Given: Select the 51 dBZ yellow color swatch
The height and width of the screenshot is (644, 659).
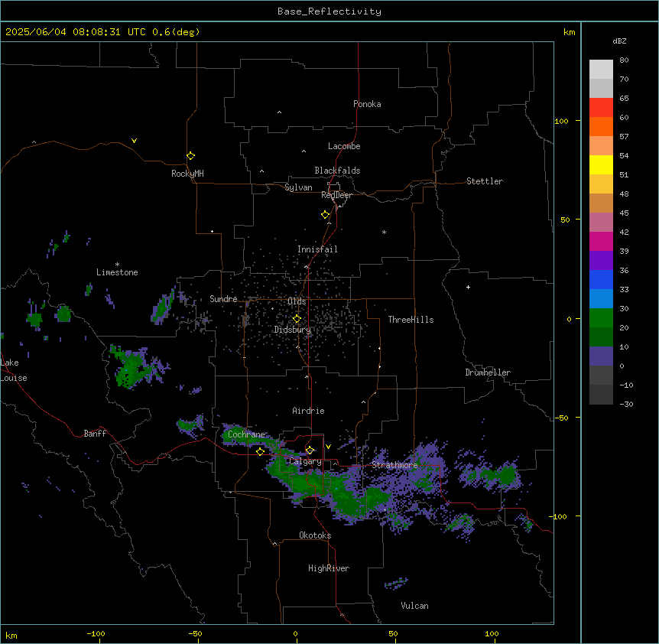Looking at the screenshot, I should pyautogui.click(x=601, y=164).
